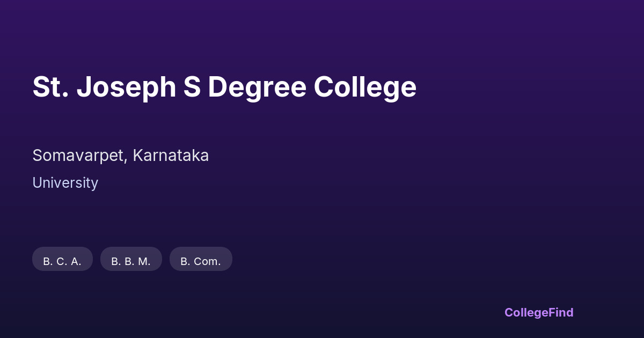
Task: Click the word Karnataka
Action: pyautogui.click(x=171, y=156)
